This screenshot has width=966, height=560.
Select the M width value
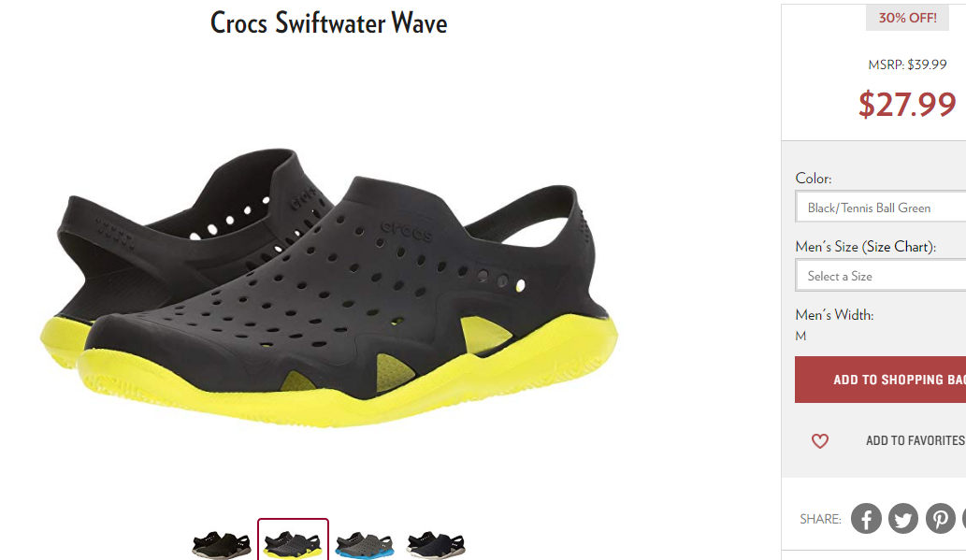(x=800, y=336)
